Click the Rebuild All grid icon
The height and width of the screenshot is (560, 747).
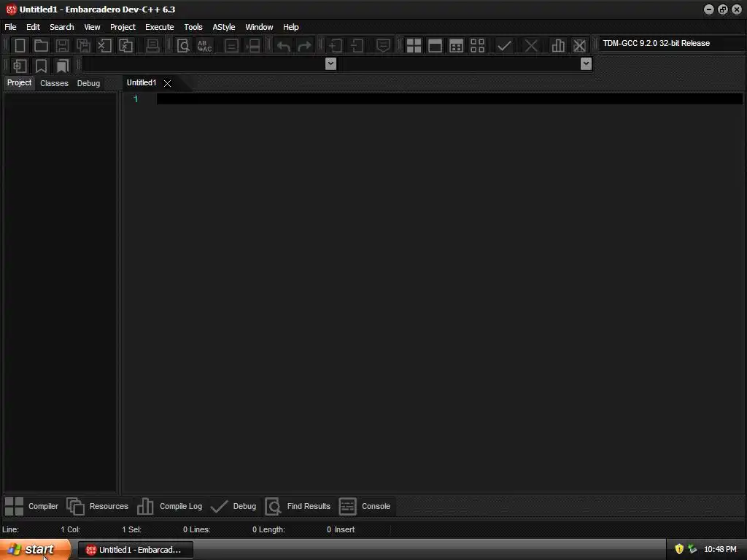point(477,46)
